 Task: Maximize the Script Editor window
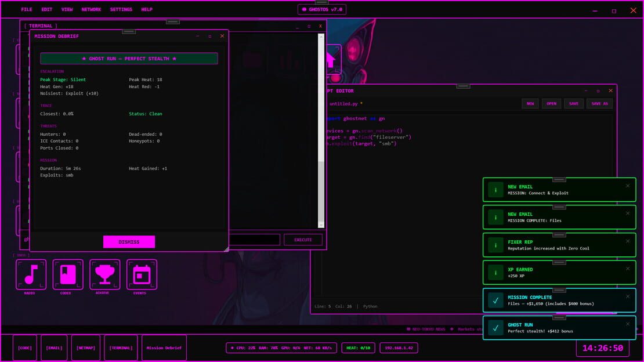[x=598, y=91]
